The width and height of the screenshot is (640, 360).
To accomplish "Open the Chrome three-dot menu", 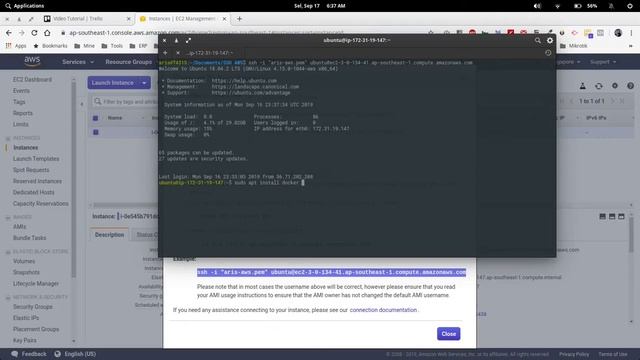I will pyautogui.click(x=631, y=33).
